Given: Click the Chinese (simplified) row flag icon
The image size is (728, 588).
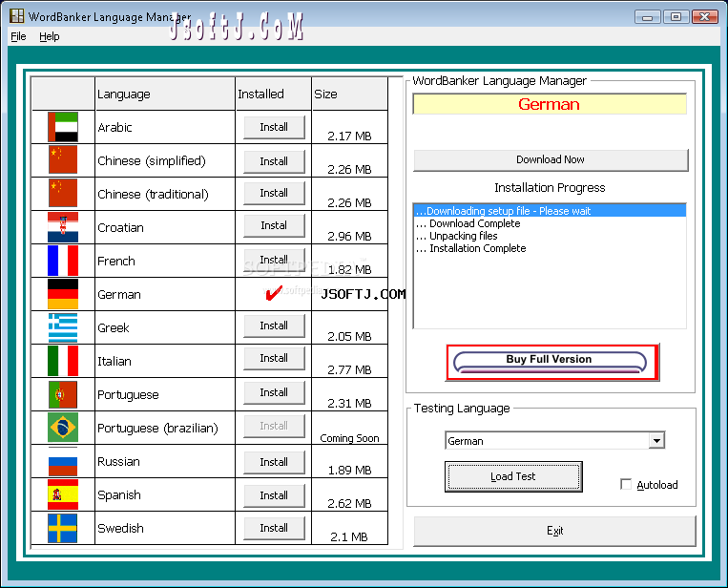Looking at the screenshot, I should pos(63,160).
